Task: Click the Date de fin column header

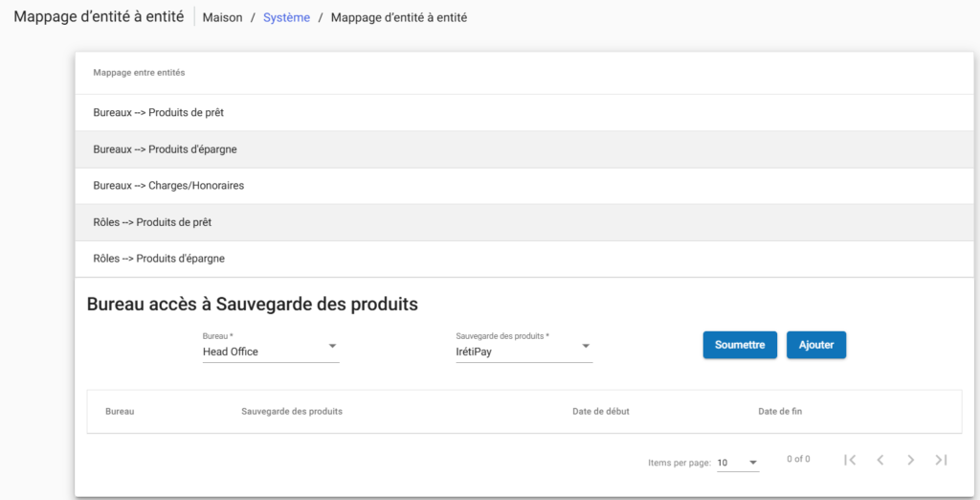Action: 780,412
